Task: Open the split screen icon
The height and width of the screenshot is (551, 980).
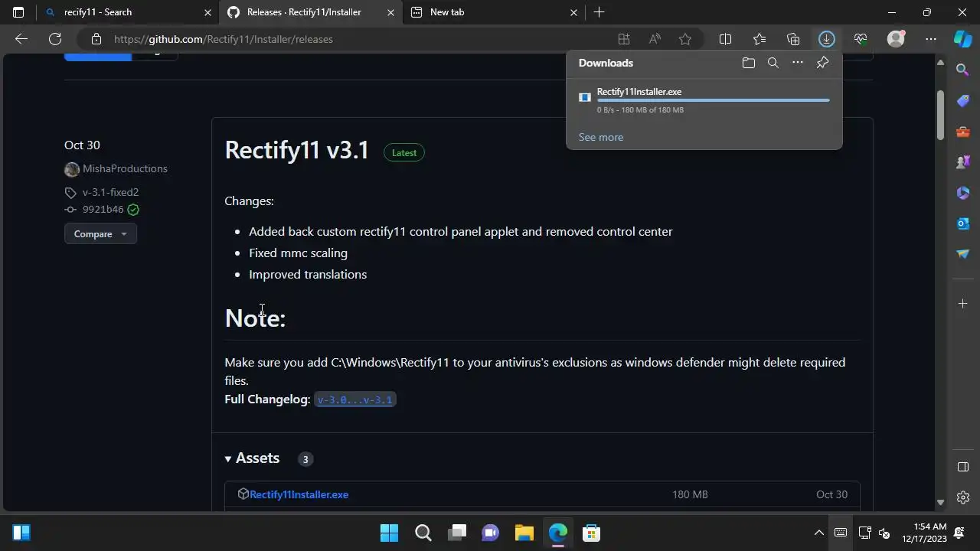Action: tap(725, 39)
